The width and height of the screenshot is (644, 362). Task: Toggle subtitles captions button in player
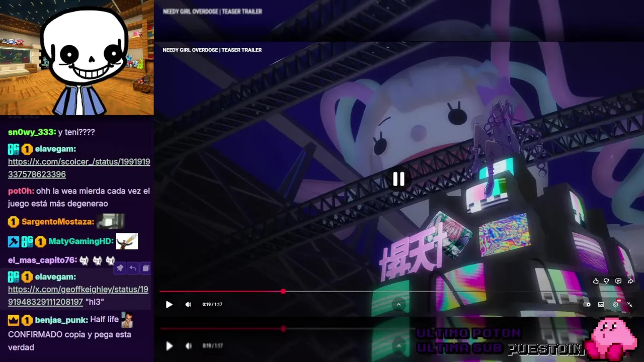coord(601,304)
